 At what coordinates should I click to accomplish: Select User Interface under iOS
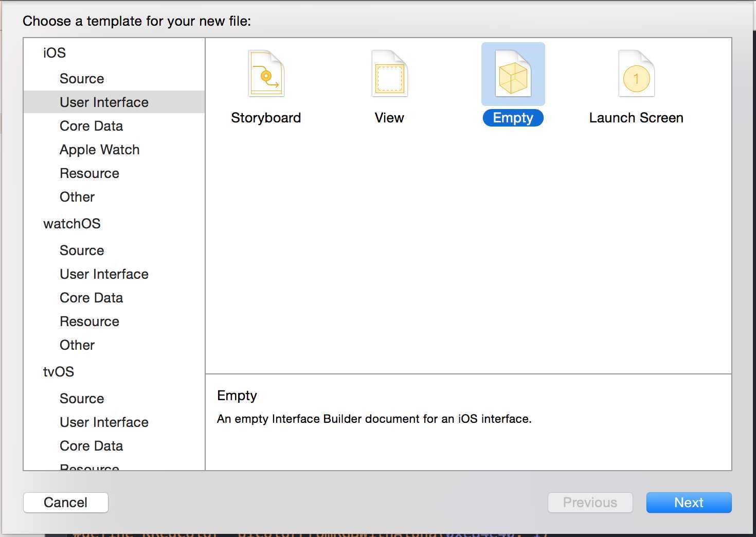point(114,102)
